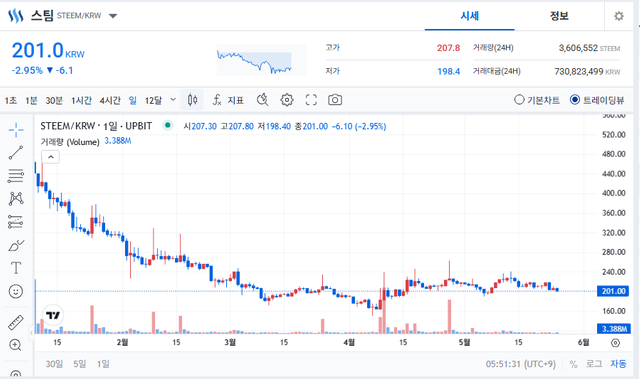Set date range to 5일
Image resolution: width=640 pixels, height=379 pixels.
pos(80,363)
